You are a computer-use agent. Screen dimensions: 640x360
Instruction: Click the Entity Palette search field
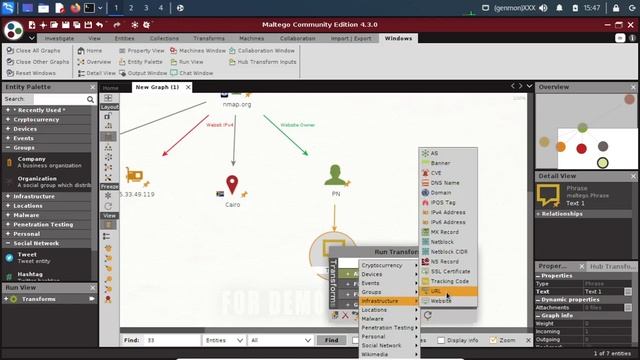(x=60, y=99)
